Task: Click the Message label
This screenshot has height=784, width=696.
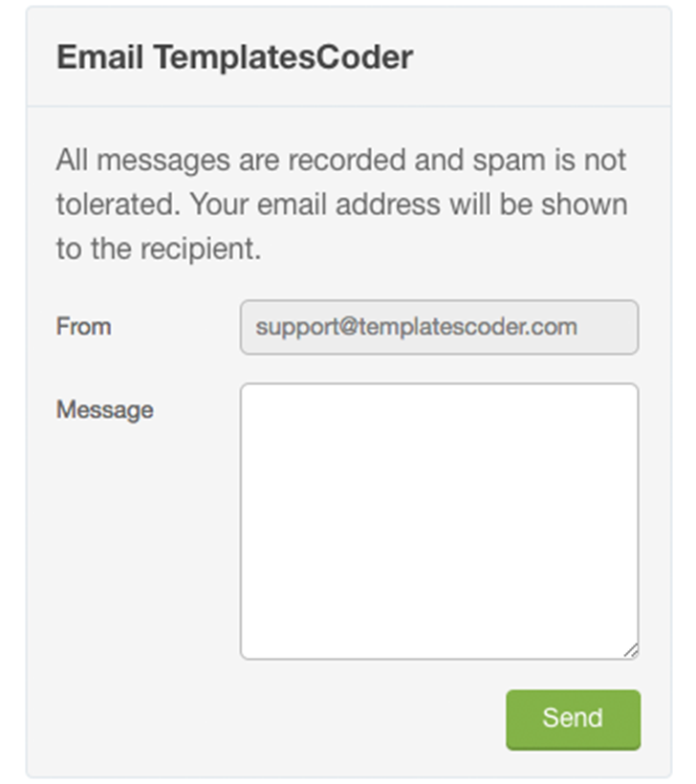Action: click(x=104, y=409)
